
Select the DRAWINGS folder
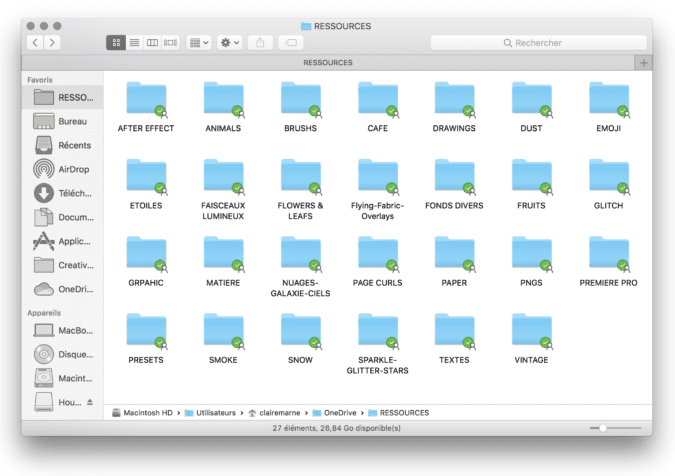tap(454, 108)
